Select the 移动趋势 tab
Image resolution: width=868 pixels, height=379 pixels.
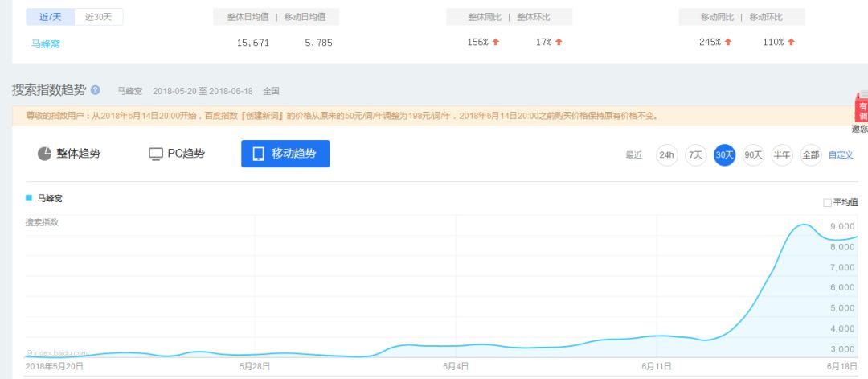(285, 154)
